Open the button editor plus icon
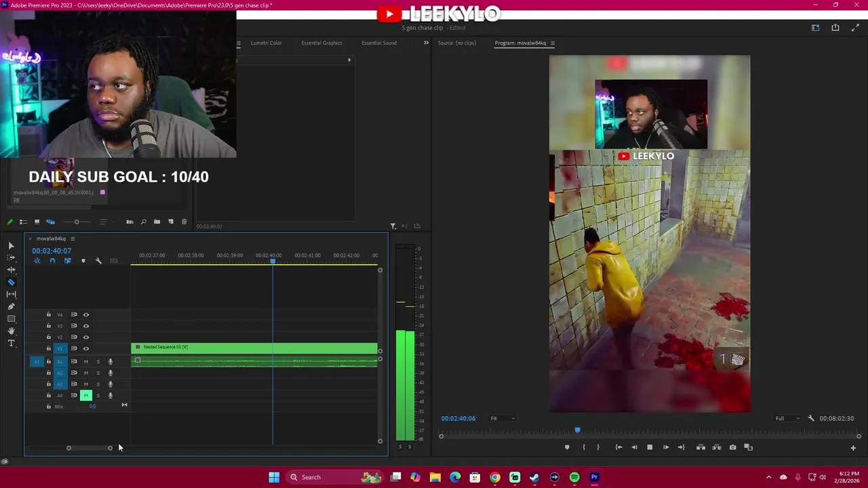The width and height of the screenshot is (868, 488). 853,448
